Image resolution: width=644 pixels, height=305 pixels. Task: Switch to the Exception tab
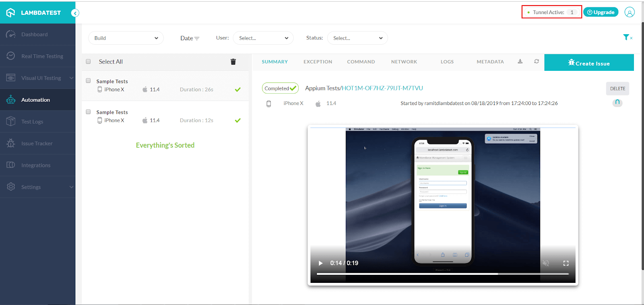tap(318, 62)
